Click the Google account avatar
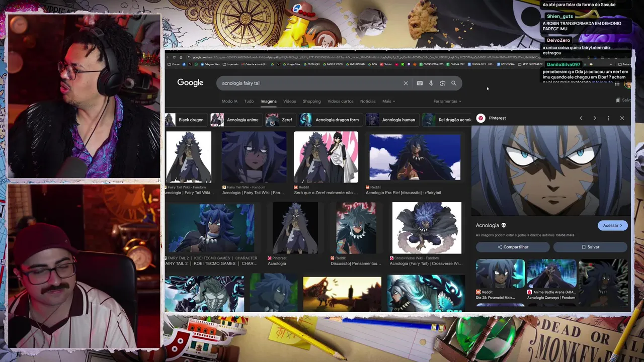 (627, 84)
